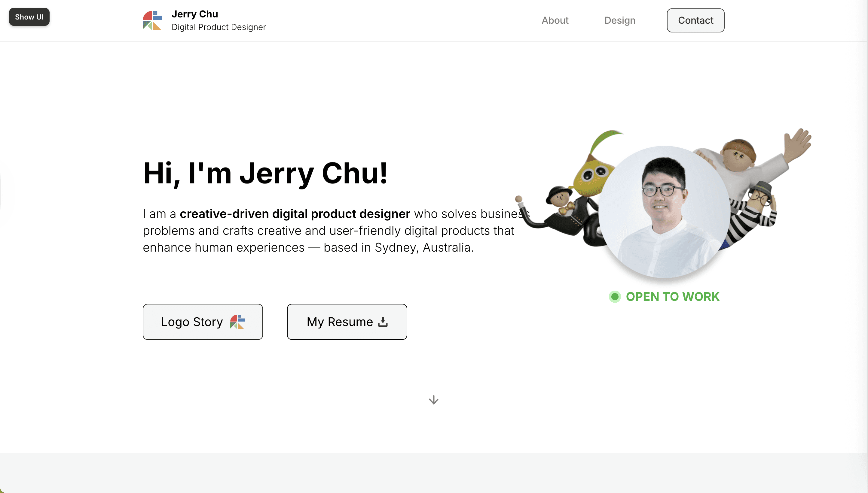This screenshot has width=868, height=493.
Task: Toggle the Show UI button
Action: click(x=29, y=17)
